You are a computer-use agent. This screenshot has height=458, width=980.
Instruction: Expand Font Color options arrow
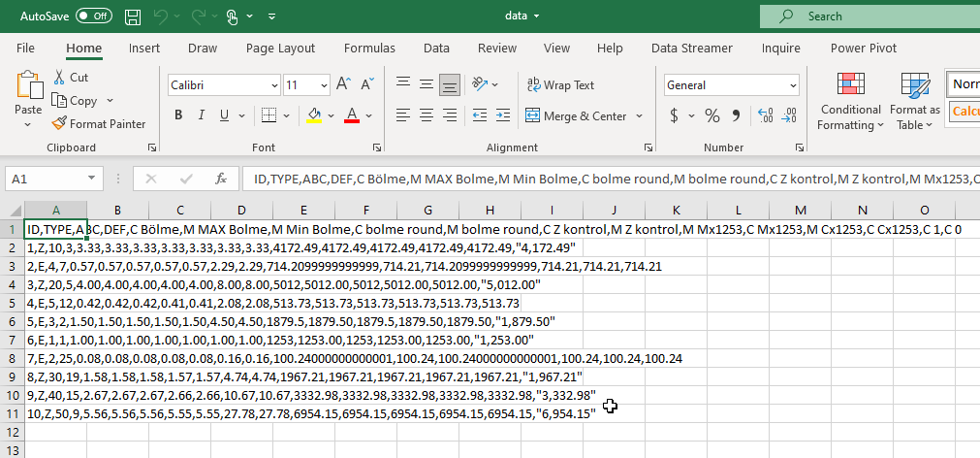[368, 115]
